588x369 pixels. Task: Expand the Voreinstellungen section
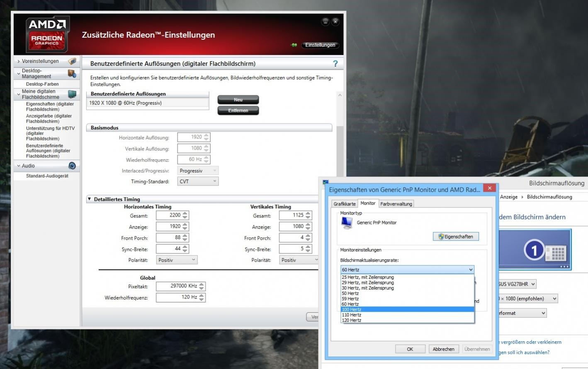19,61
